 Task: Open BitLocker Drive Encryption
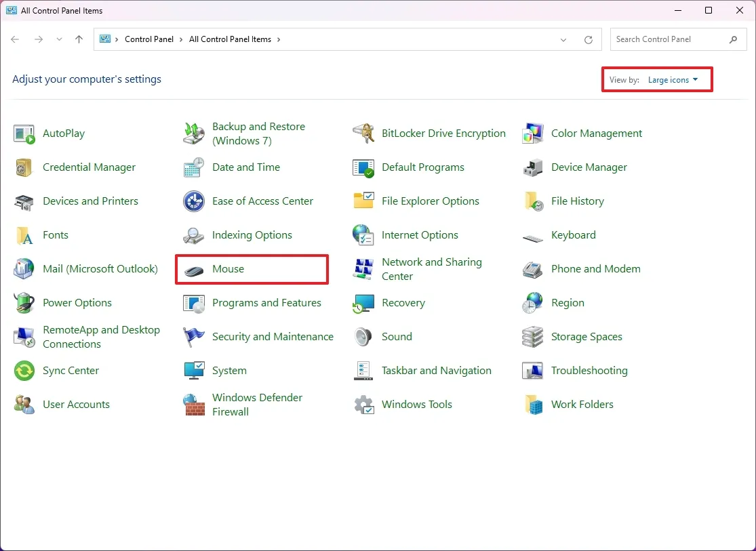443,134
